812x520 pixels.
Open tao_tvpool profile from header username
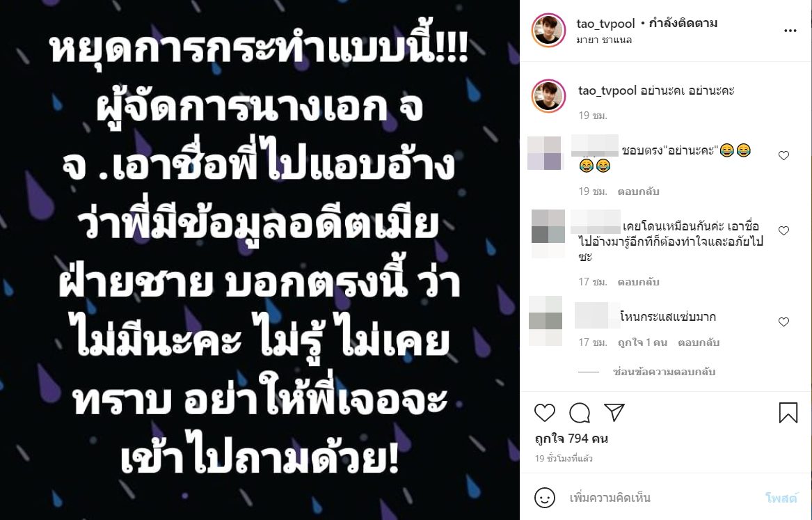click(x=605, y=23)
